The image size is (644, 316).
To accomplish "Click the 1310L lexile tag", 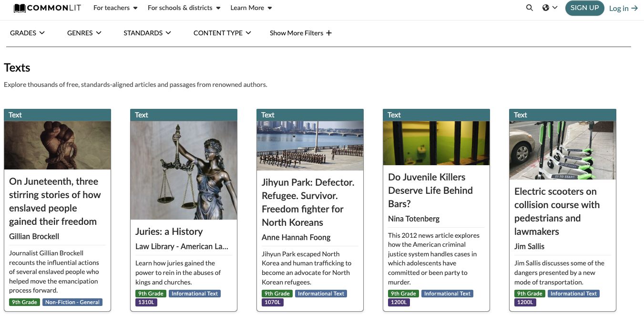I will (x=146, y=302).
